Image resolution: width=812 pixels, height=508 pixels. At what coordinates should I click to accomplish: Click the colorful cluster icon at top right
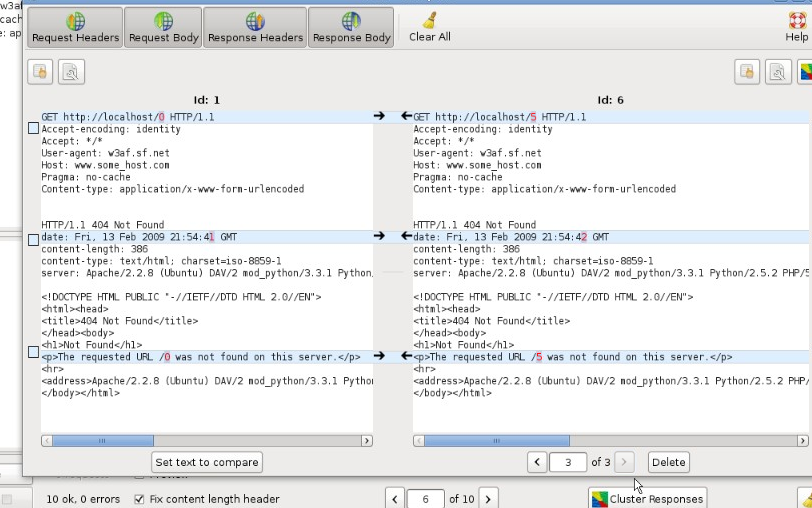click(x=805, y=71)
